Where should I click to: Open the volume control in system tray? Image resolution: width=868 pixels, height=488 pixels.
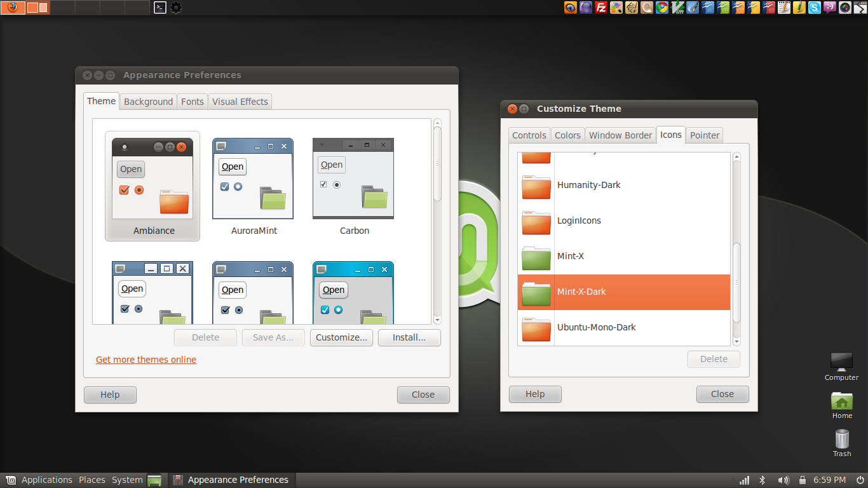click(783, 480)
